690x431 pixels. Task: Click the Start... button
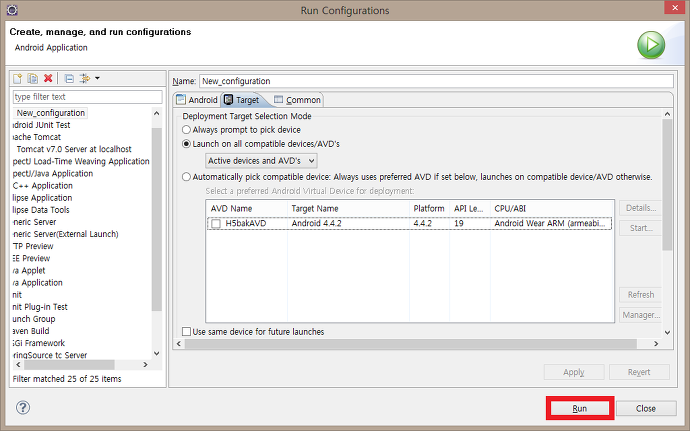click(640, 228)
